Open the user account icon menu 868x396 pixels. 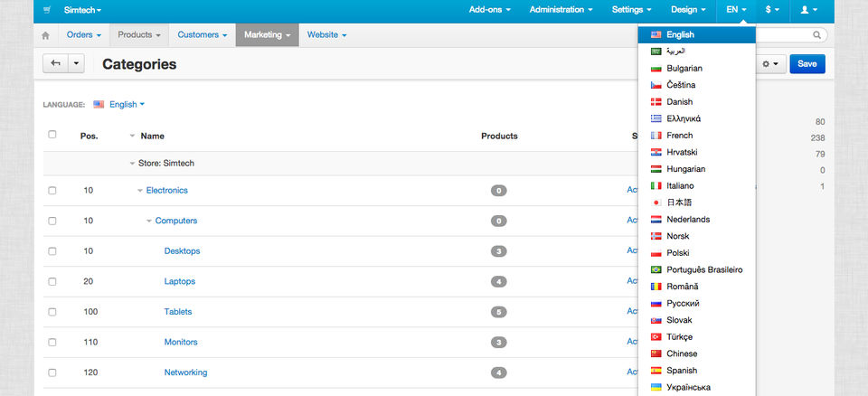point(808,10)
